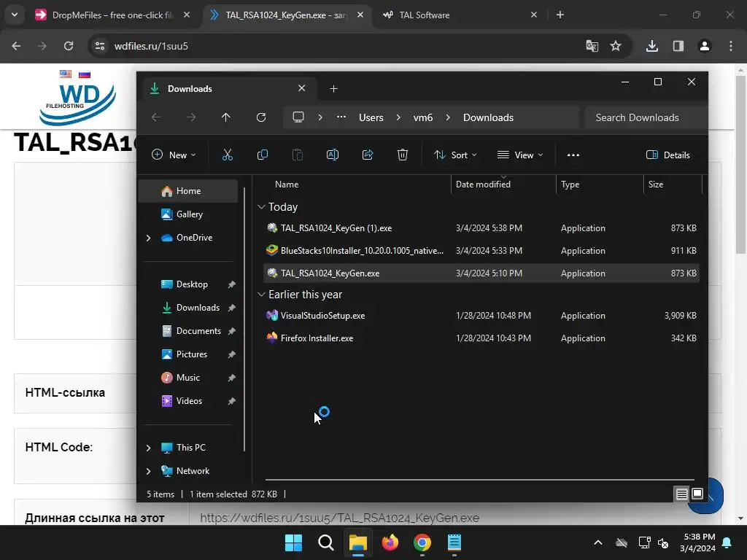Close the Downloads Explorer tab
Screen dimensions: 747x560
click(301, 88)
